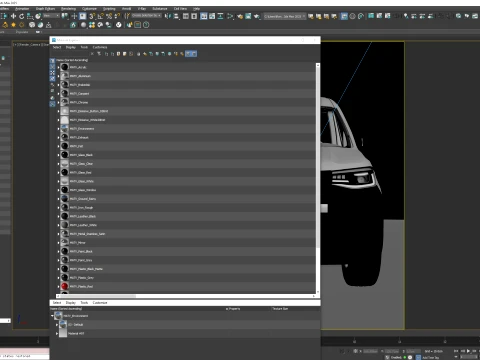Open the Animation menu
The image size is (480, 360).
22,9
